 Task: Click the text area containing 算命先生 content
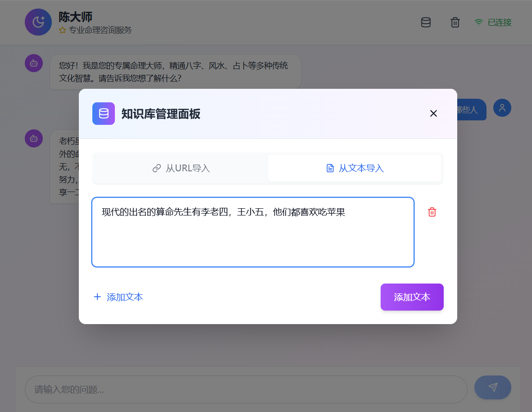(x=253, y=232)
